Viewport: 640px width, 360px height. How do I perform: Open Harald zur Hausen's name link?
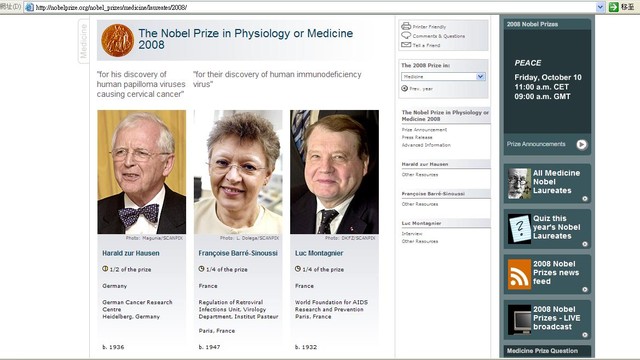coord(131,253)
